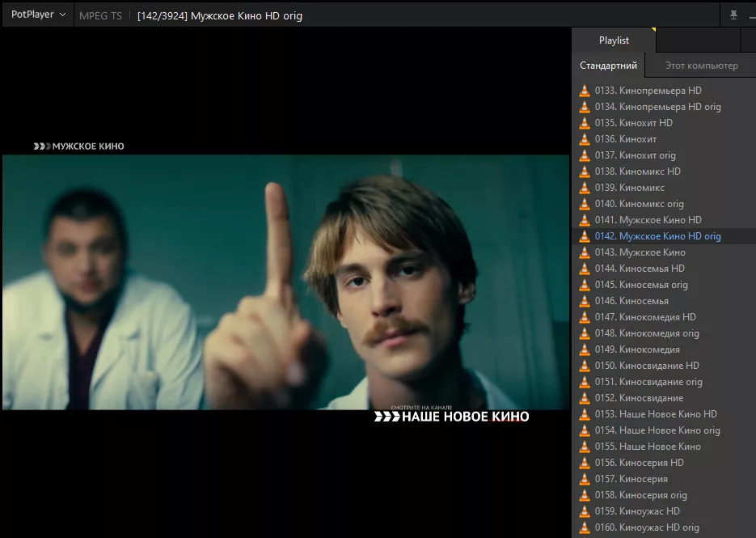Click VLC cone icon beside 0146. Киносемья
The height and width of the screenshot is (538, 756).
click(585, 301)
